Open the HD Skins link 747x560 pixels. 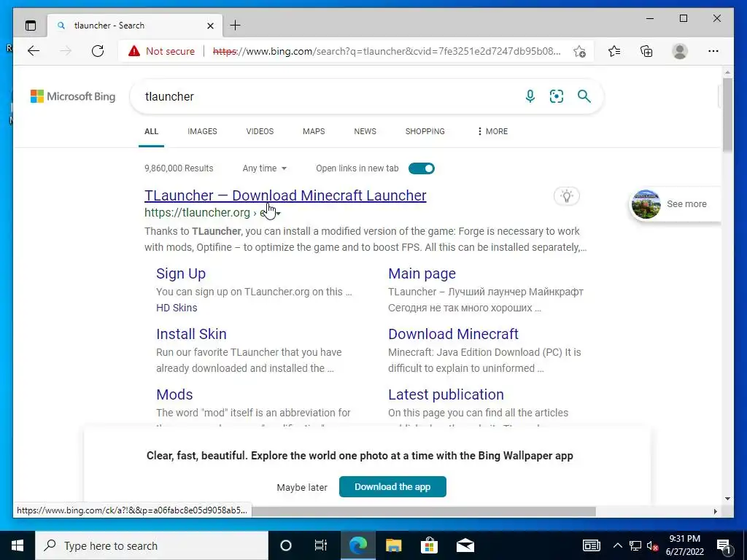177,308
